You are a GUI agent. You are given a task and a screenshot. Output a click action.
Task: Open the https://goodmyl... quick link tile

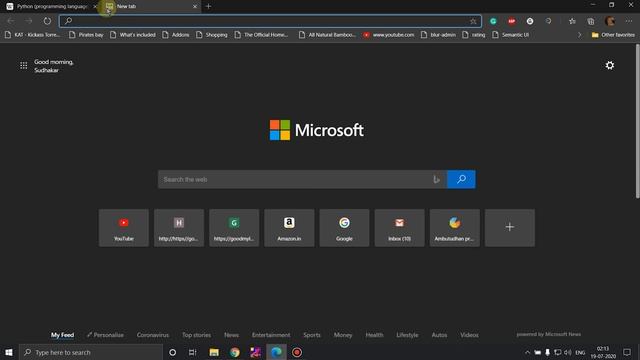234,228
